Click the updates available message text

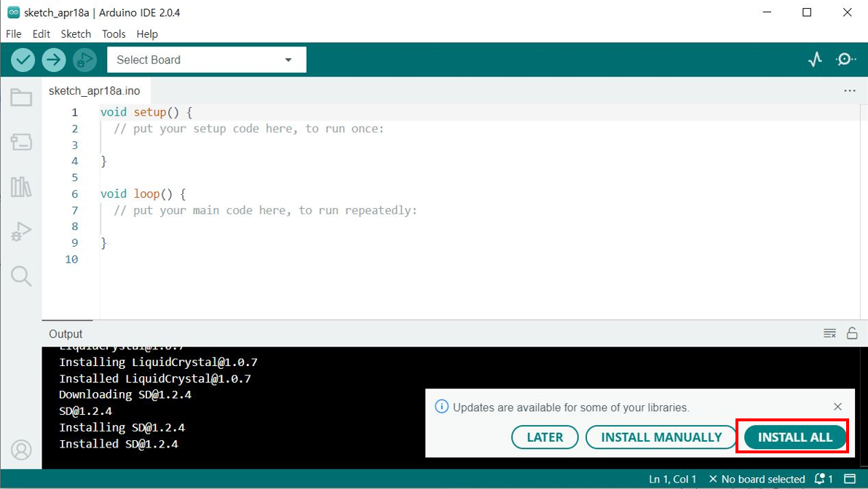571,407
